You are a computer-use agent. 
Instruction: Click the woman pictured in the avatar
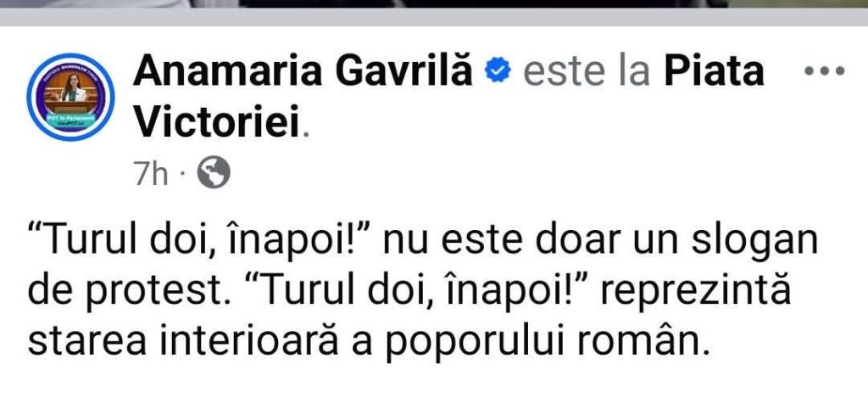tap(72, 89)
